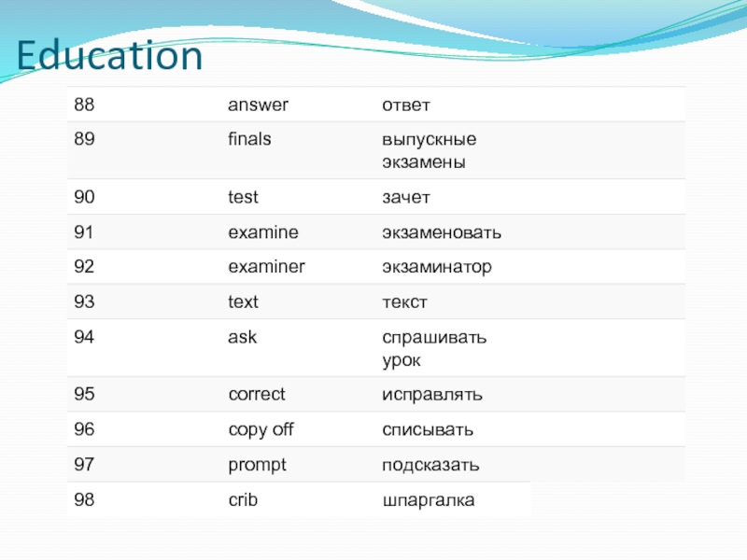Click the word 'ask'

click(242, 337)
